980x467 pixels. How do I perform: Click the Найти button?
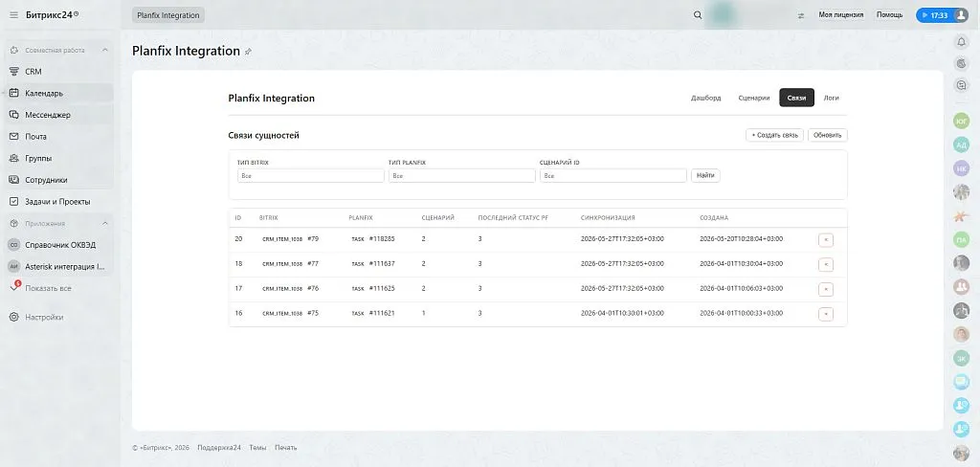[x=705, y=176]
